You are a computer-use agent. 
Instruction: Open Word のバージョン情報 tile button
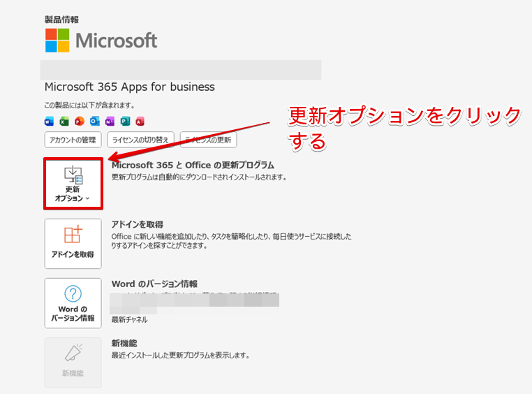coord(73,303)
